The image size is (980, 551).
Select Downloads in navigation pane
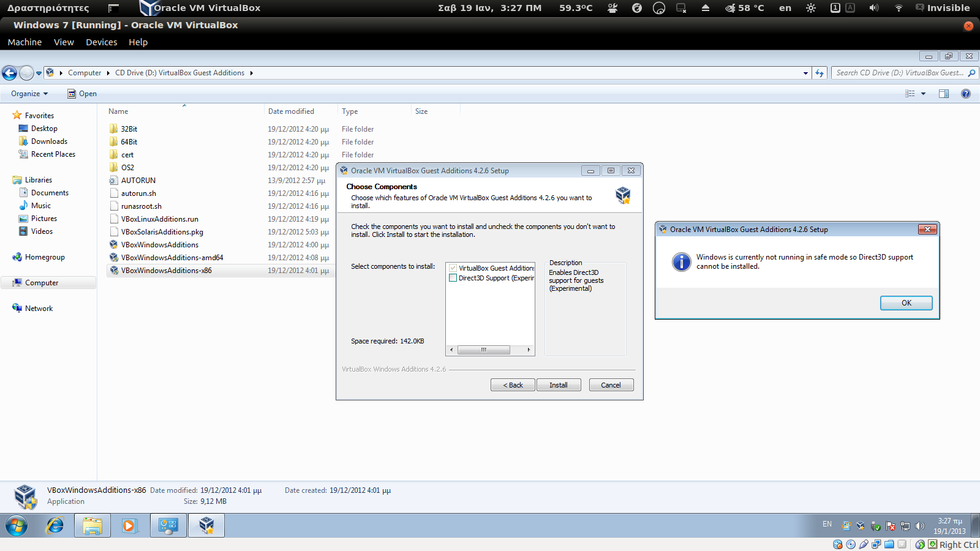coord(49,141)
